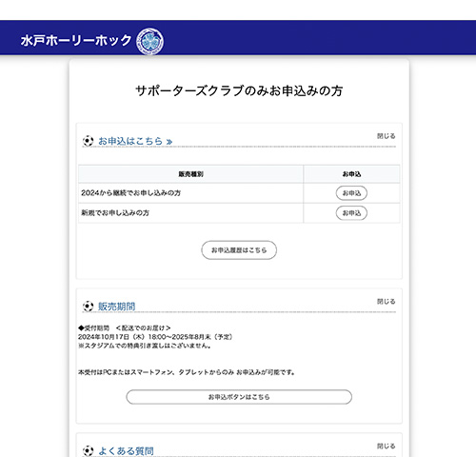Apply for 新規でお申し込みの方 using お申込

pos(351,213)
